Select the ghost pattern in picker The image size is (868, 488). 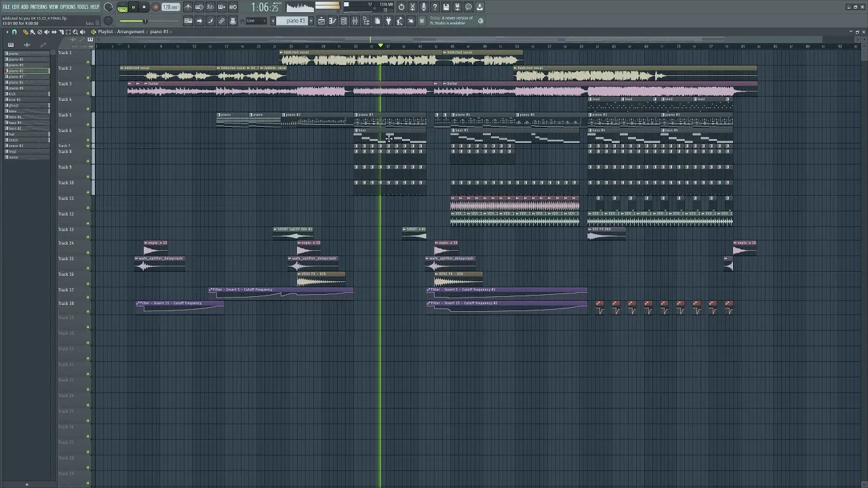pos(27,105)
